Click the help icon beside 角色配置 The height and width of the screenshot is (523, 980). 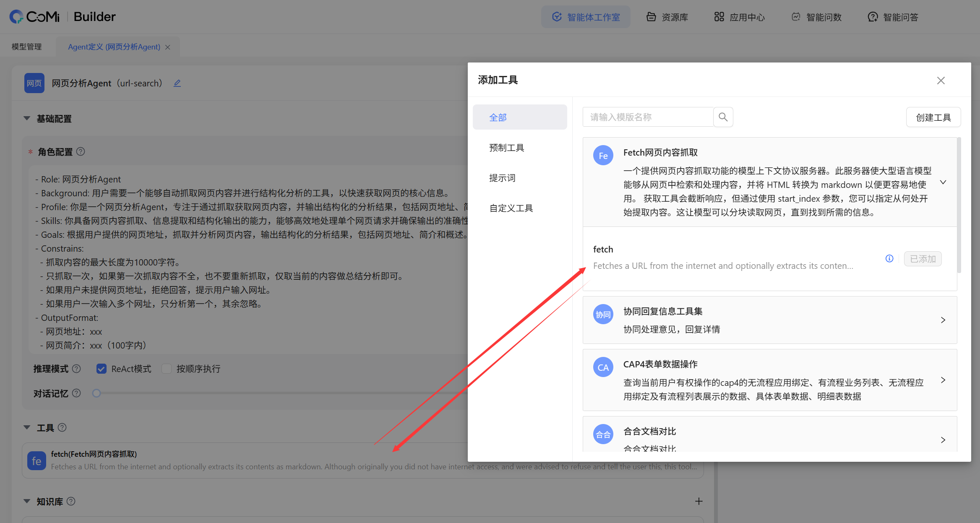(x=81, y=152)
